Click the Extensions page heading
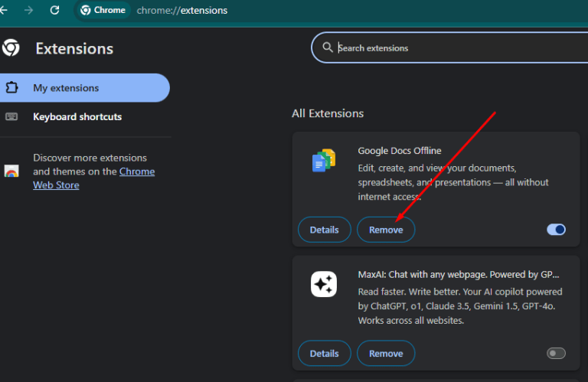 tap(74, 49)
